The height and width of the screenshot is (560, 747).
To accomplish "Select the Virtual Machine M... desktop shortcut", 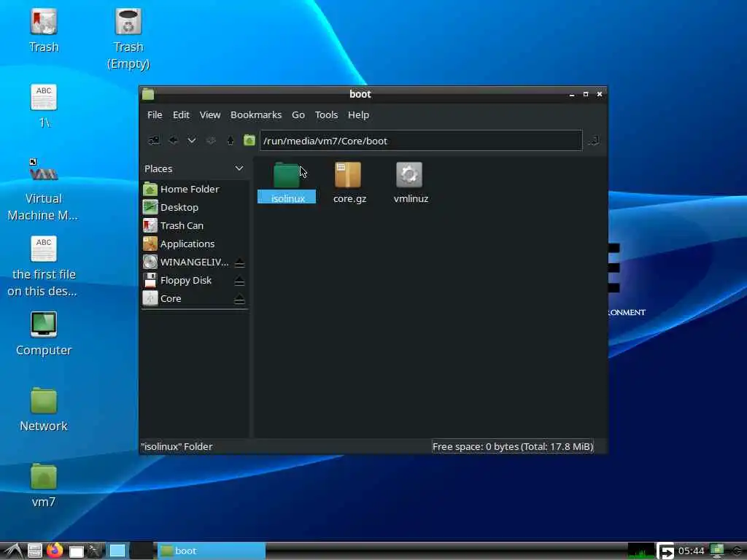I will (x=43, y=190).
